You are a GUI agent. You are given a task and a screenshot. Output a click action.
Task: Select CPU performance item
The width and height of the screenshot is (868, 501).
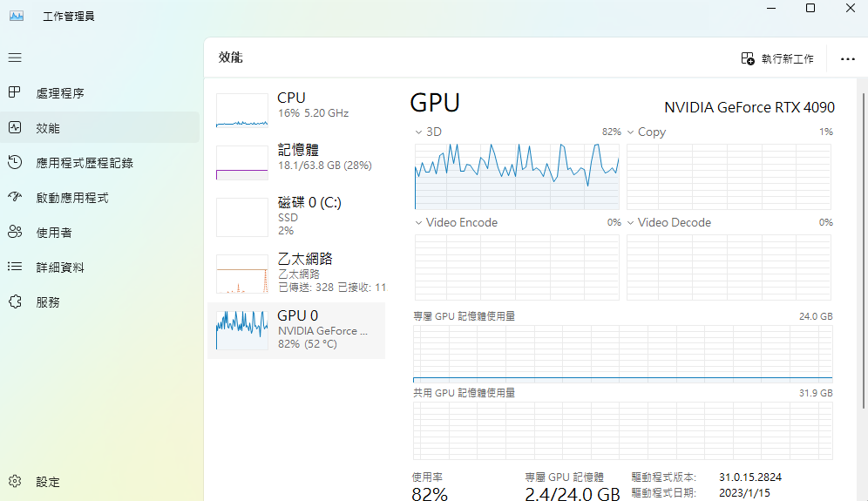pos(296,110)
